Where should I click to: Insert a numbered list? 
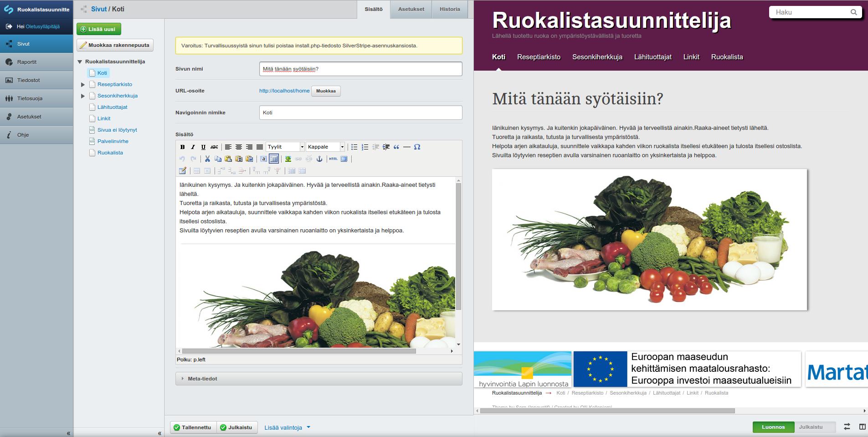coord(365,147)
